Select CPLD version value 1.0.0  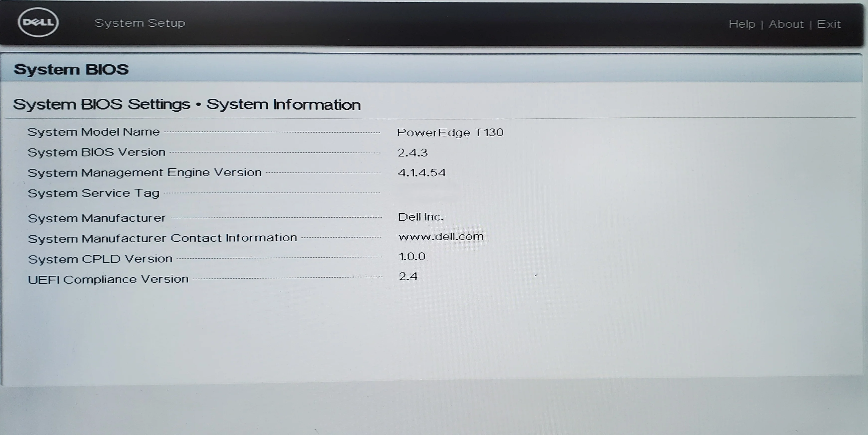pyautogui.click(x=412, y=257)
